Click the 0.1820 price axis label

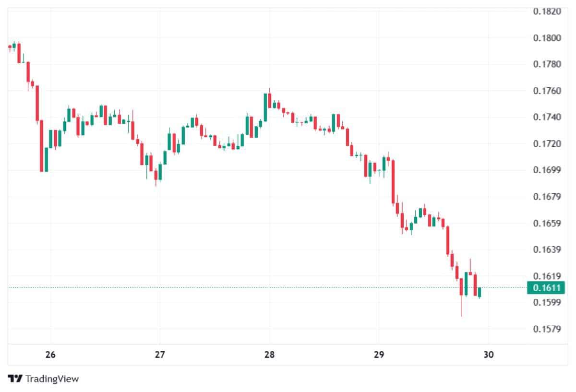(x=547, y=11)
